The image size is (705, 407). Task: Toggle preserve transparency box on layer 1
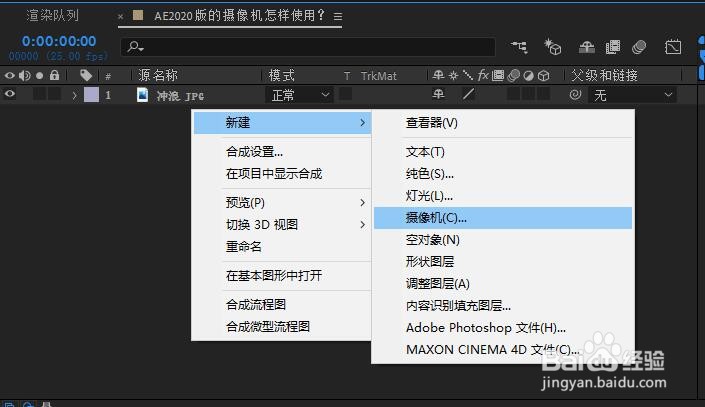[x=346, y=94]
